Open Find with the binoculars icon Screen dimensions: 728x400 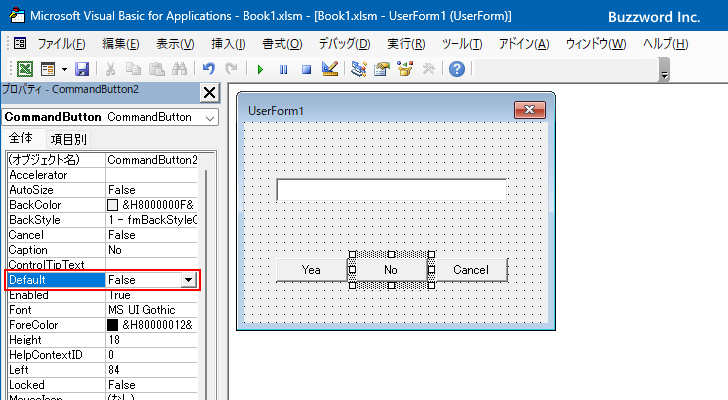coord(179,69)
